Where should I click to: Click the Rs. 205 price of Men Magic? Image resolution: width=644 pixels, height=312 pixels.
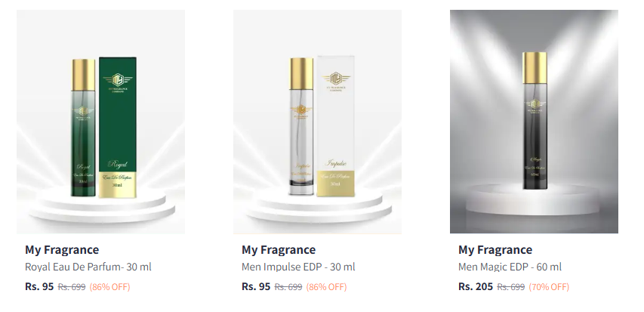(476, 286)
